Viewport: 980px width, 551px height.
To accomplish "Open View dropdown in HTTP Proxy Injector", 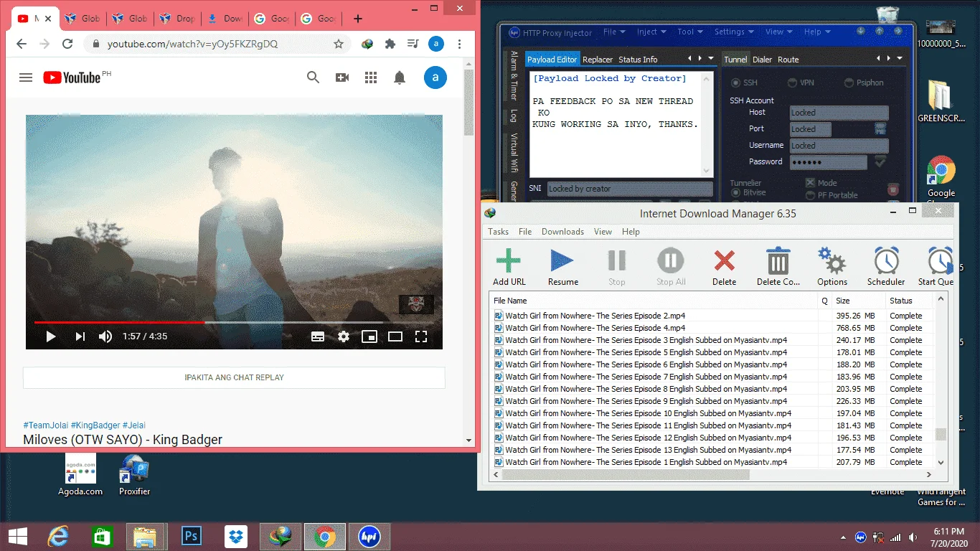I will [x=779, y=32].
